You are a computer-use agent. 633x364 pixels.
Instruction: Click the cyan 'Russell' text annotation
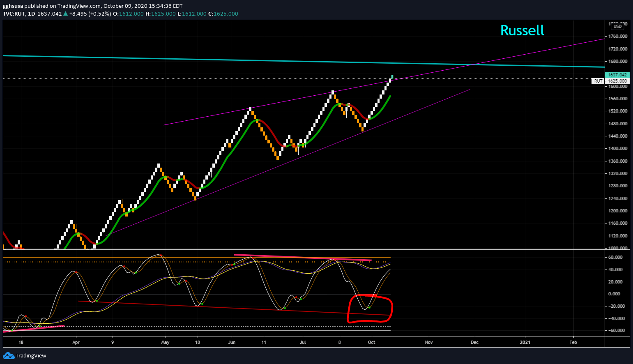click(522, 30)
